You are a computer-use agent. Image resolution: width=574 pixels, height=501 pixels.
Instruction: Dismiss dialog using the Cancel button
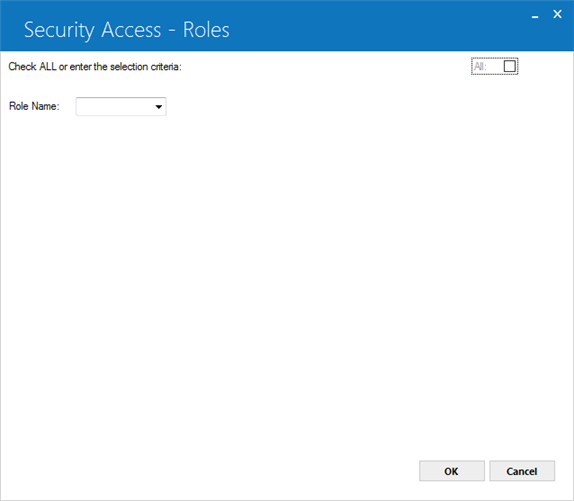click(522, 471)
